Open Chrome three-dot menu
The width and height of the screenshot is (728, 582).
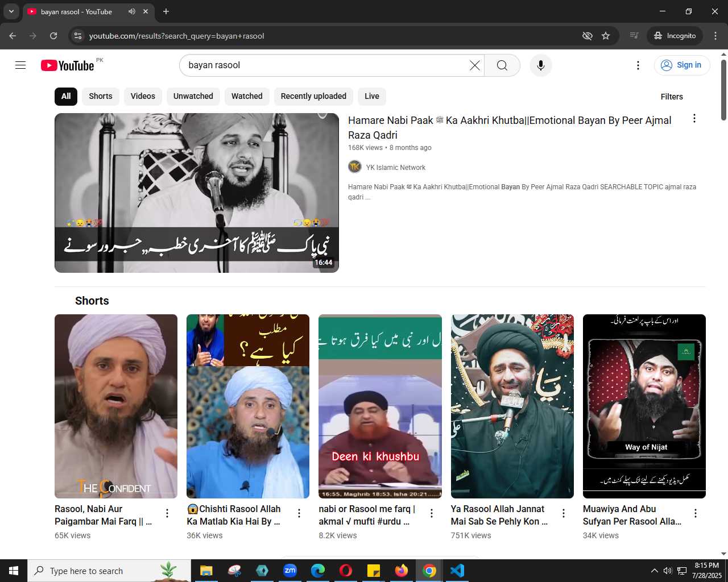715,36
